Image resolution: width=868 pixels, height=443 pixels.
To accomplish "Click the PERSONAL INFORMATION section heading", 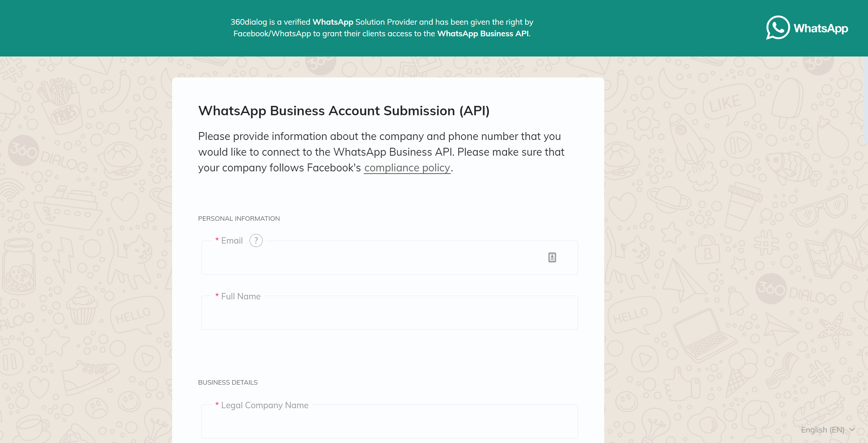I will click(239, 219).
